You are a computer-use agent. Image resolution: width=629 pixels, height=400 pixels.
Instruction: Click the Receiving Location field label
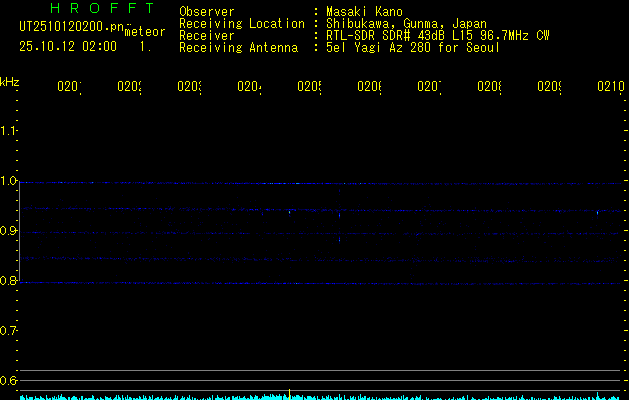241,23
